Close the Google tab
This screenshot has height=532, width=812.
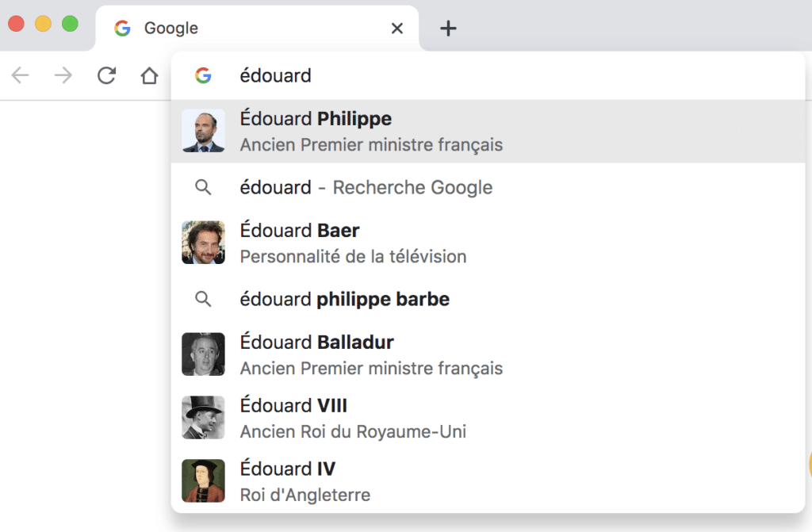pos(397,29)
